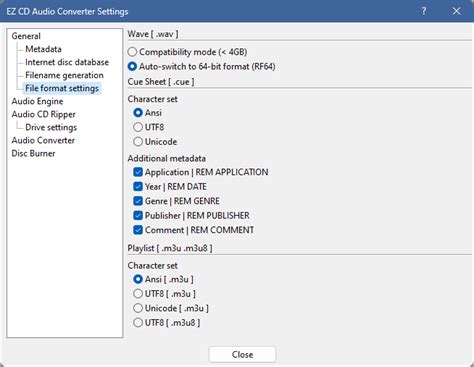Viewport: 474px width, 367px height.
Task: Open Internet disc database settings
Action: tap(67, 62)
